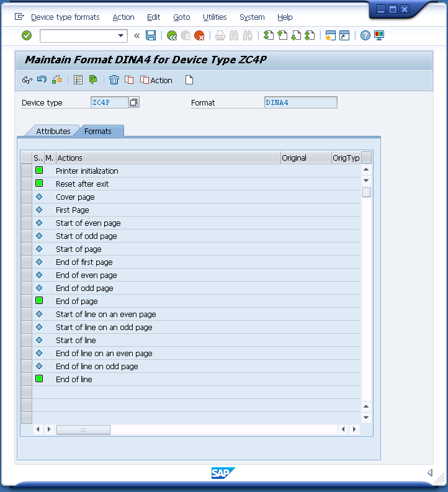448x492 pixels.
Task: Click the green Enter checkmark icon
Action: click(x=27, y=35)
